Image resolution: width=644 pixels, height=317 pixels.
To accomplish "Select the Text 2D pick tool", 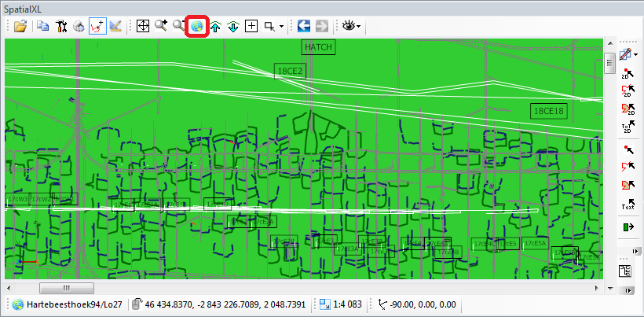I will 628,126.
